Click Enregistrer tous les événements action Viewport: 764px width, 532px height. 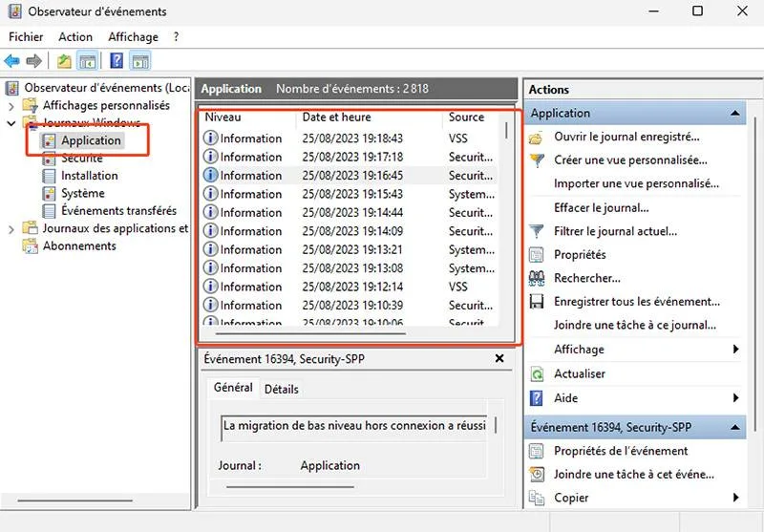pyautogui.click(x=637, y=302)
